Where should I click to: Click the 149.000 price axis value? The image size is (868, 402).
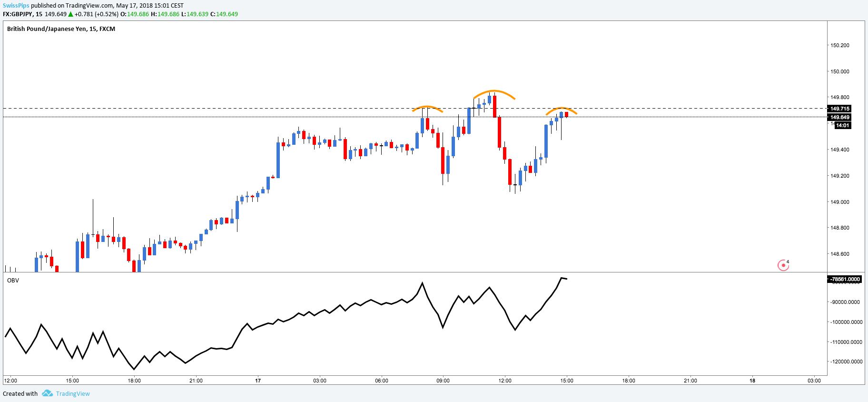point(840,202)
